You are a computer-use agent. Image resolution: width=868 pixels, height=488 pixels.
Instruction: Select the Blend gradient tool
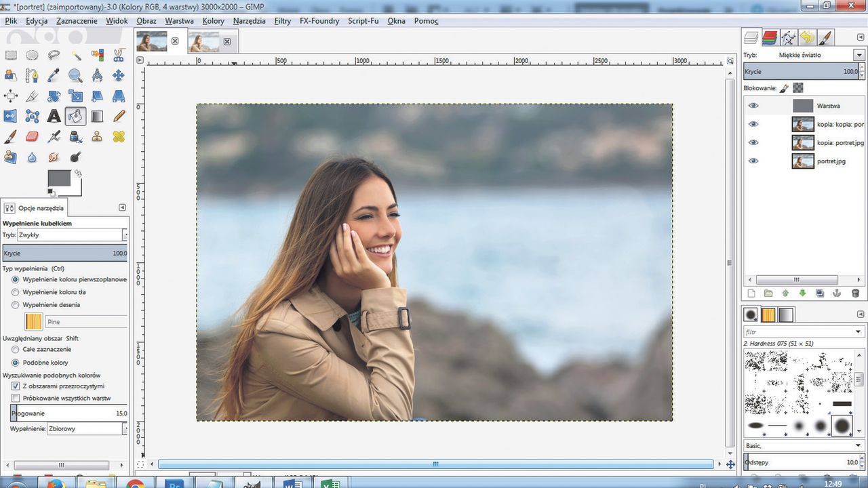tap(98, 117)
